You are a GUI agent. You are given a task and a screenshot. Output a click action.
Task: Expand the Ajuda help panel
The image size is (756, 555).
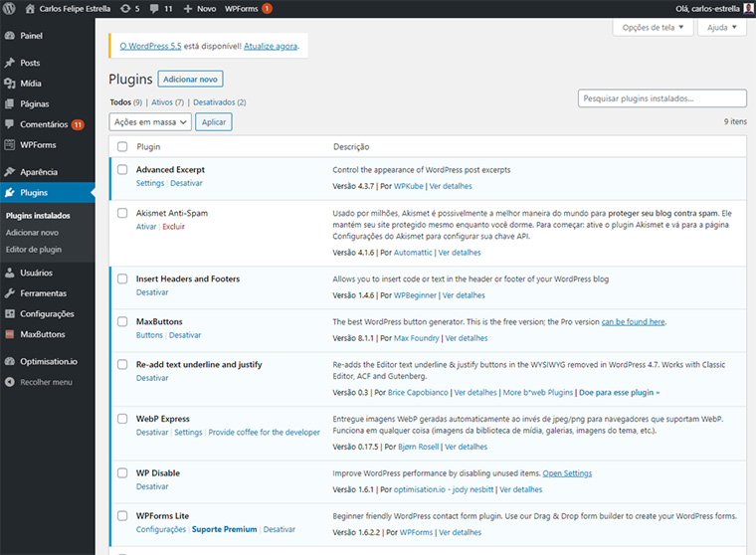click(722, 28)
